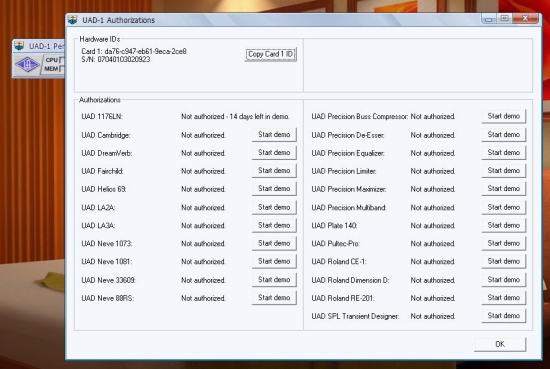Start demo for UAD Precision Limiter
The height and width of the screenshot is (369, 550).
click(504, 170)
